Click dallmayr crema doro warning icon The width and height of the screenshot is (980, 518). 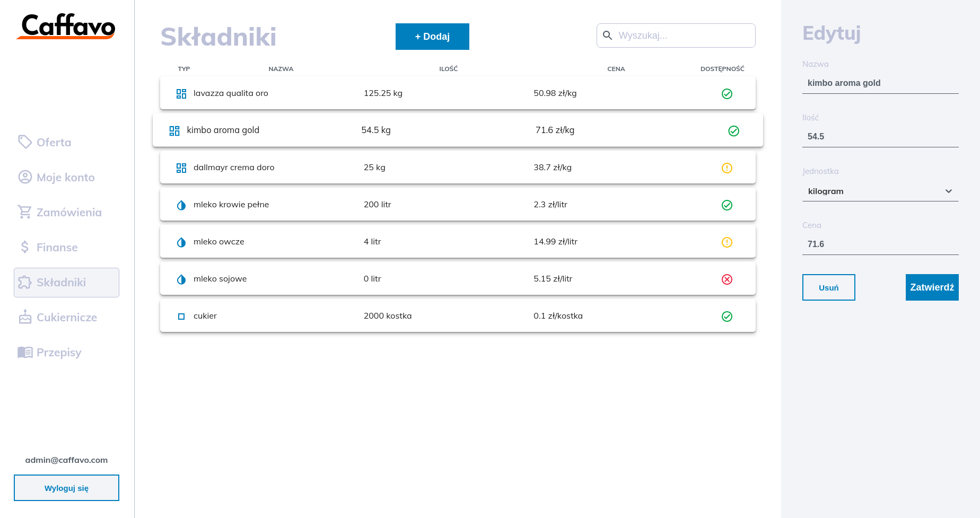click(x=727, y=168)
